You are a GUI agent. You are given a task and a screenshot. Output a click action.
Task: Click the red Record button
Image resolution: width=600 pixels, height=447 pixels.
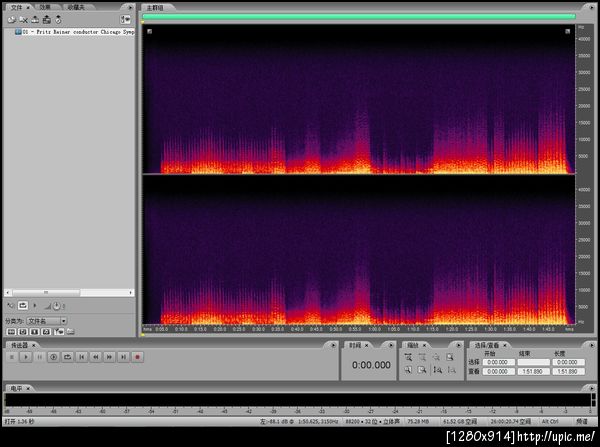tap(137, 357)
